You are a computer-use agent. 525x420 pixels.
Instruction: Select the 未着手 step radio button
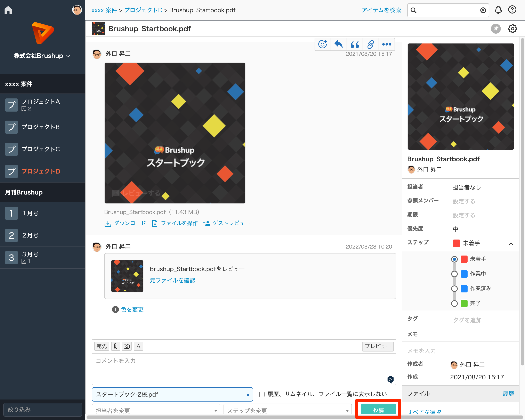click(454, 259)
